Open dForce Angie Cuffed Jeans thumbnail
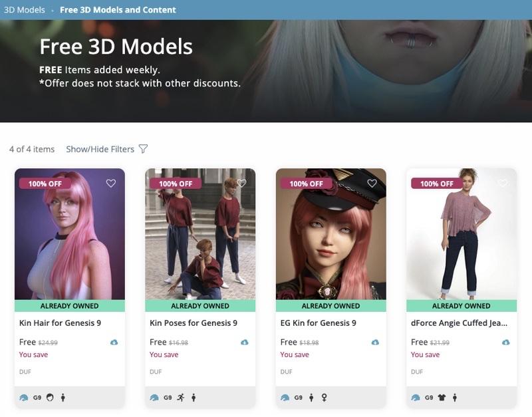This screenshot has width=532, height=417. (462, 234)
